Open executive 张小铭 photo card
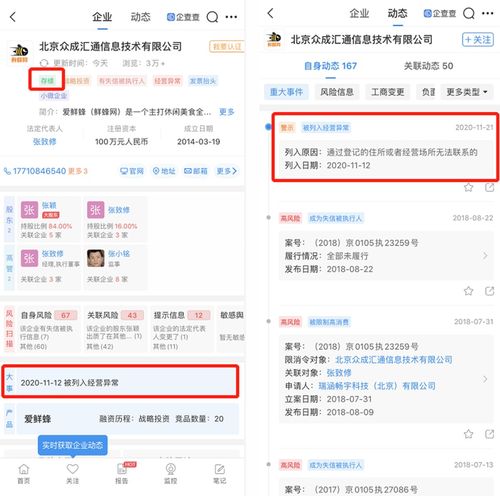This screenshot has width=500, height=496. (x=115, y=267)
